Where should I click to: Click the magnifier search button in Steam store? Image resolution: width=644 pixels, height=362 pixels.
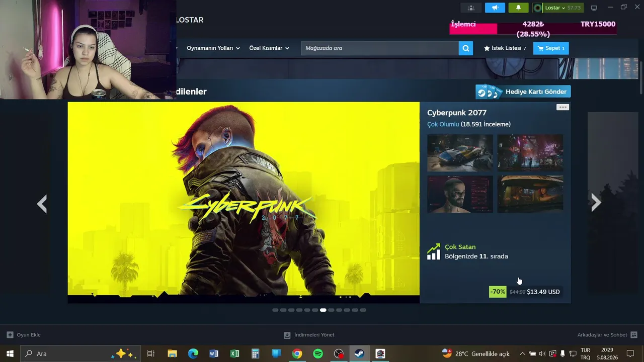tap(466, 48)
